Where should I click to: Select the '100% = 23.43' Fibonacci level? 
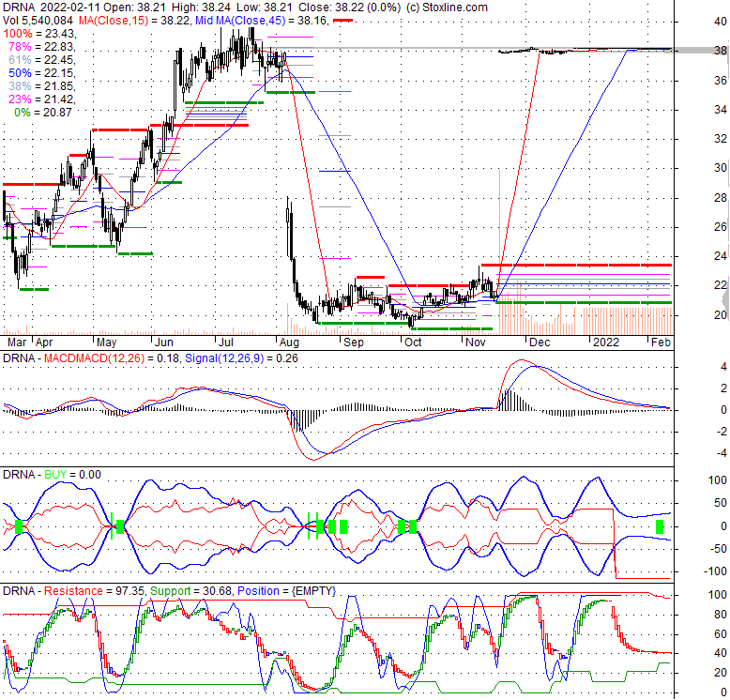(x=39, y=34)
